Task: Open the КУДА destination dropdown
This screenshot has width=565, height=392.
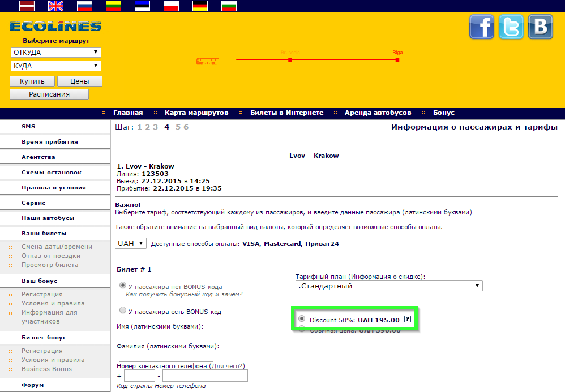Action: point(56,66)
